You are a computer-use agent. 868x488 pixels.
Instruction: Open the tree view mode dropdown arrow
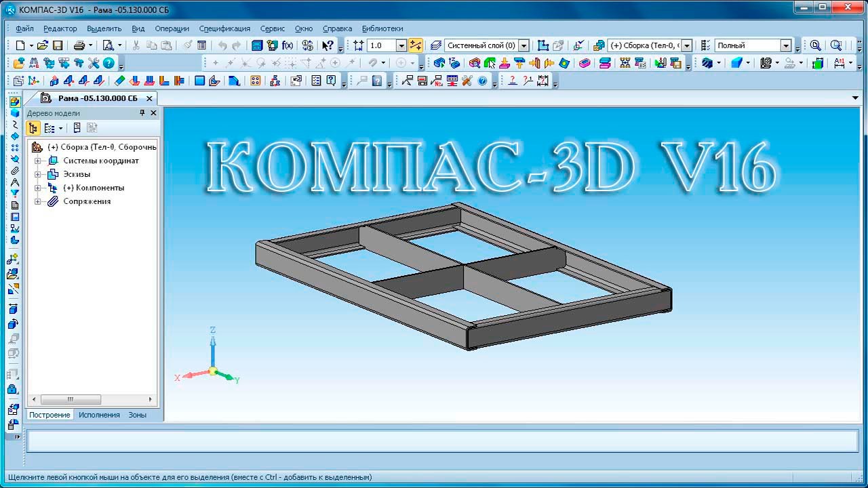coord(60,128)
